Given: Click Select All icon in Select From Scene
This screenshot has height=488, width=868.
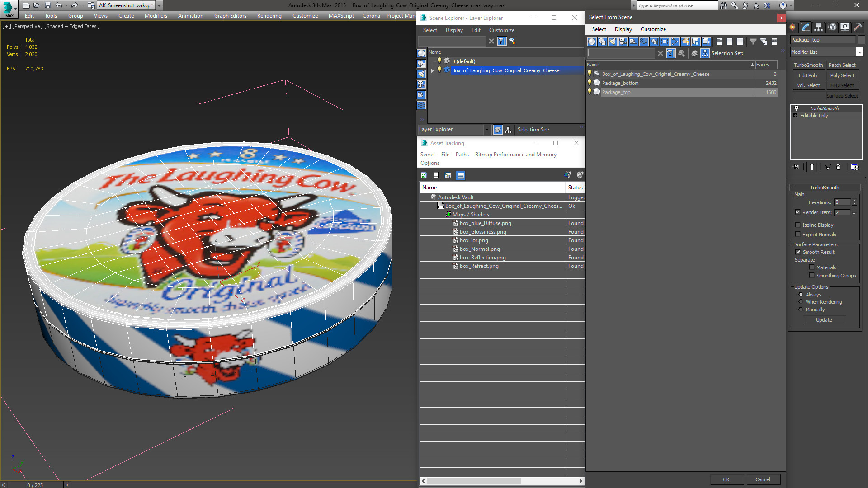Looking at the screenshot, I should (719, 42).
